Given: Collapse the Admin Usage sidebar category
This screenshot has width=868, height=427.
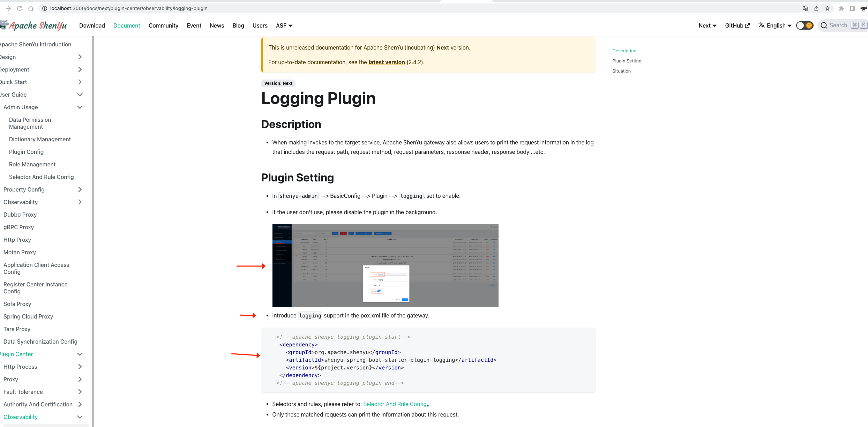Looking at the screenshot, I should tap(80, 107).
